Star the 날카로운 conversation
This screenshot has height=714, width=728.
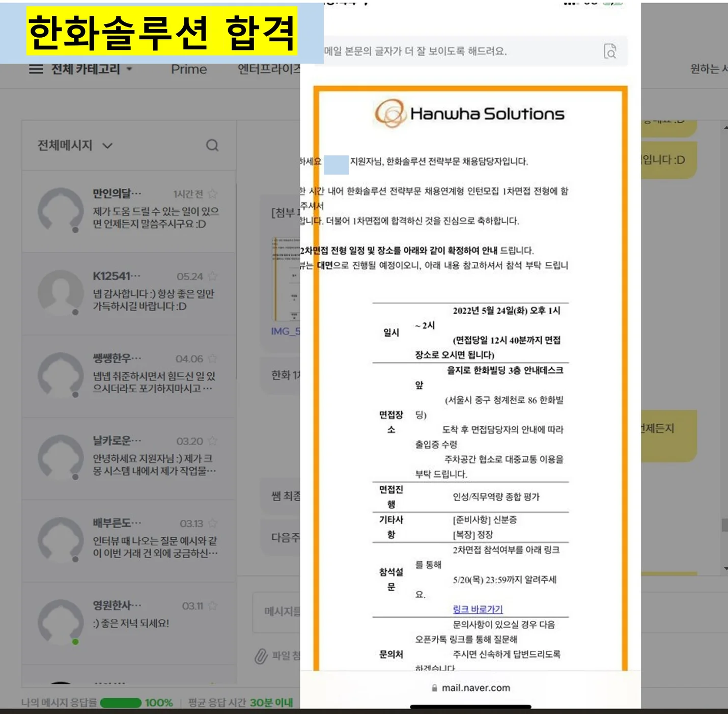click(213, 441)
